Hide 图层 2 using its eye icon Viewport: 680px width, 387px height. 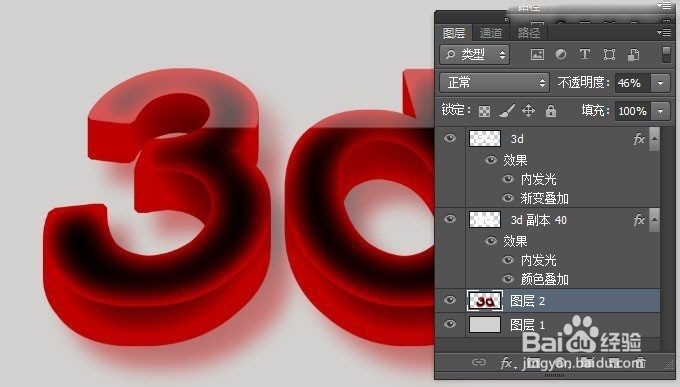coord(450,300)
